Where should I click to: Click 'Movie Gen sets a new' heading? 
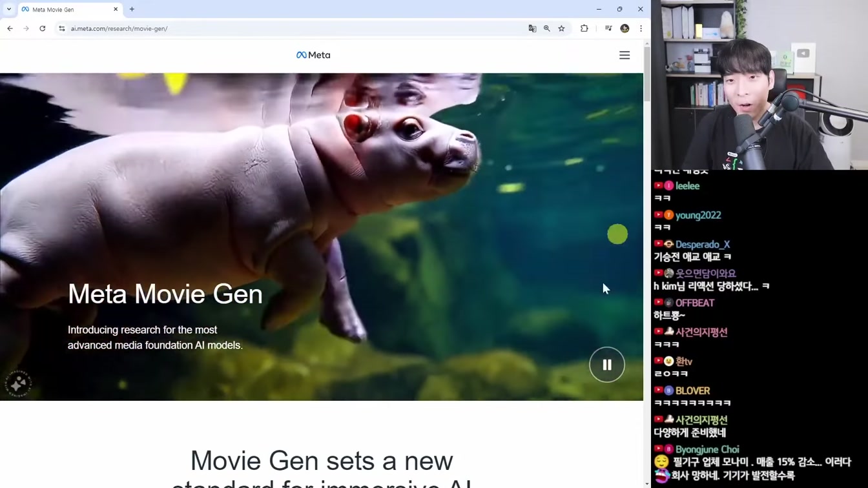[x=322, y=461]
